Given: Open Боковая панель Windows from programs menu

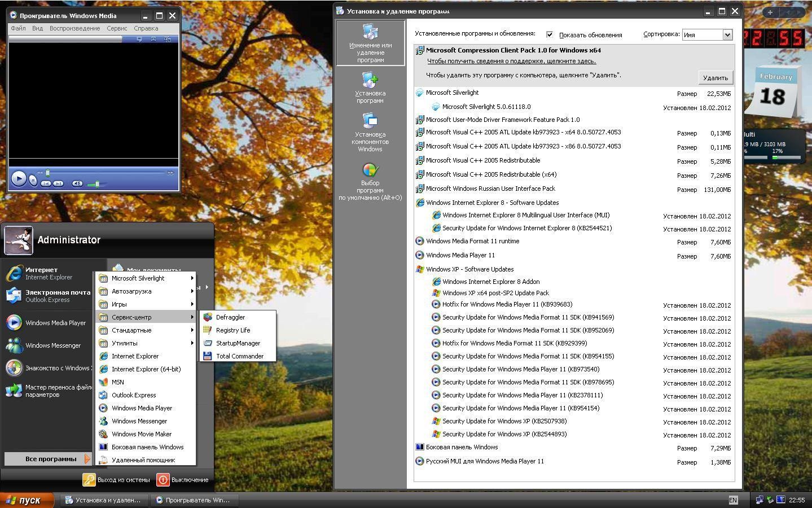Looking at the screenshot, I should (x=146, y=447).
